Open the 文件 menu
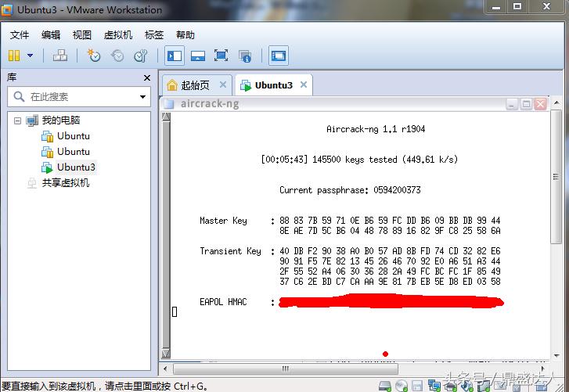 (20, 34)
